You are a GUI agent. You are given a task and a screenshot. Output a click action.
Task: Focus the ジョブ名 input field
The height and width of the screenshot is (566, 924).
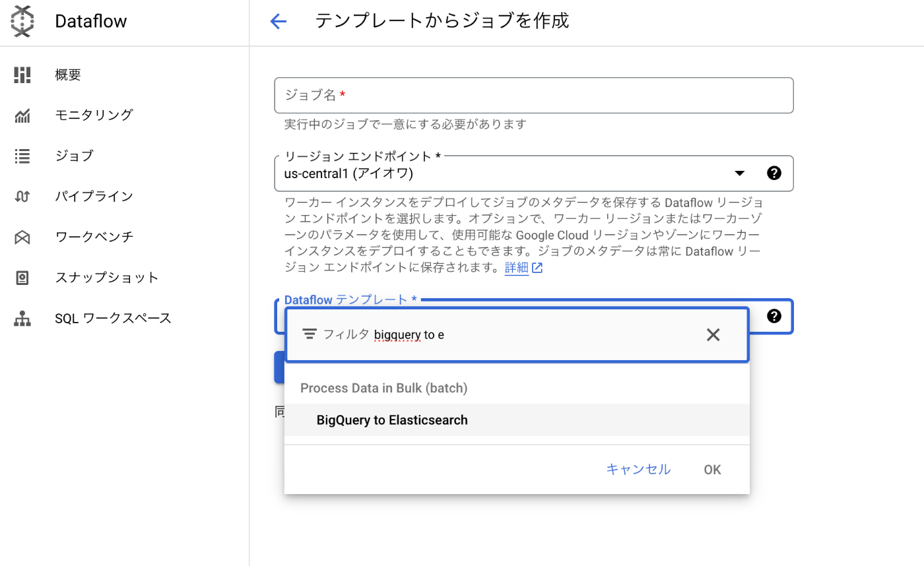point(533,95)
